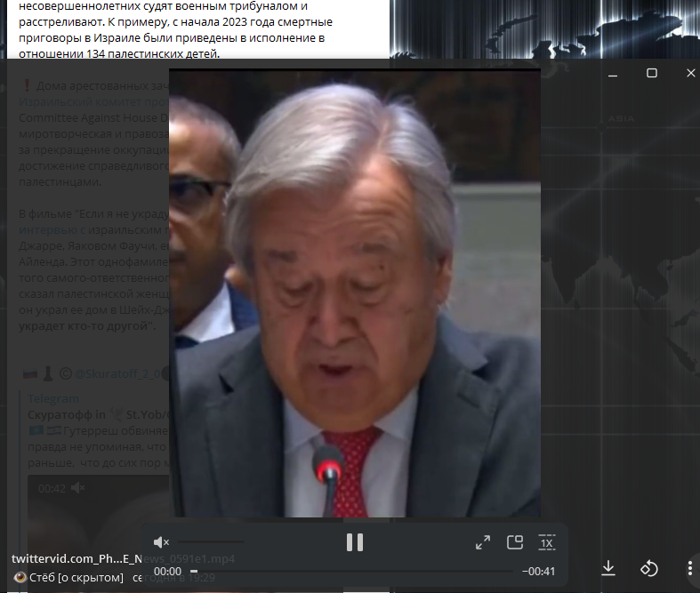The image size is (700, 593).
Task: Adjust the volume slider
Action: (211, 541)
